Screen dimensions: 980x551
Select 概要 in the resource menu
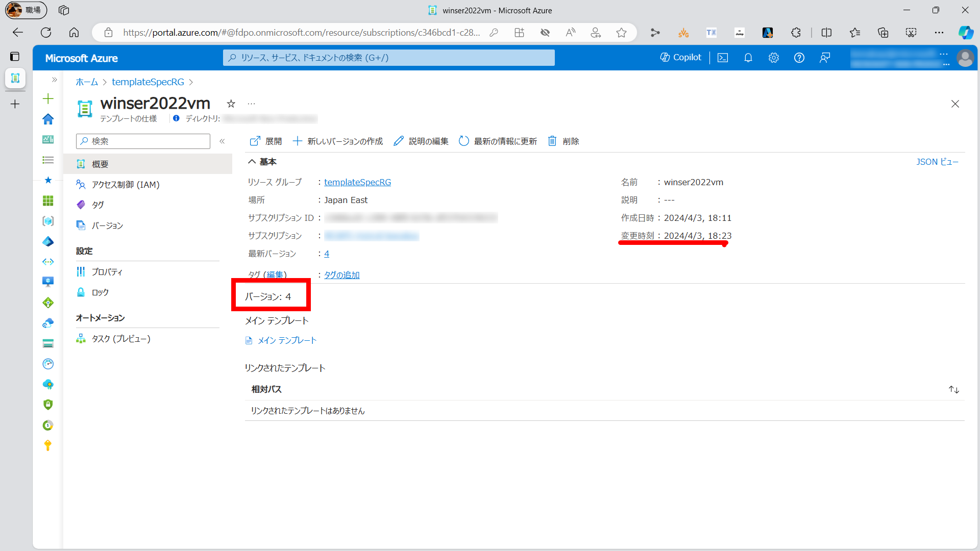pyautogui.click(x=148, y=164)
